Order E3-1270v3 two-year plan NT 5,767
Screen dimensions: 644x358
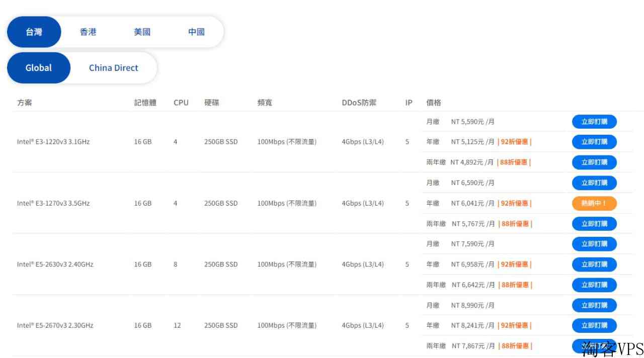594,224
